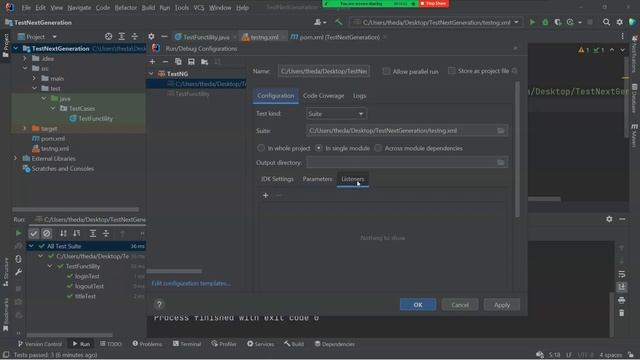Expand all icon in Project panel header
Viewport: 640px width, 360px height.
122,37
